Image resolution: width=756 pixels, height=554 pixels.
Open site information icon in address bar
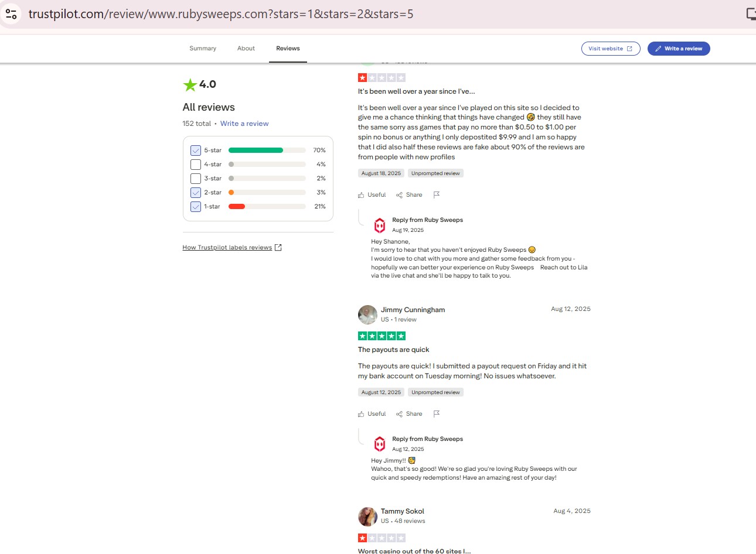point(11,13)
